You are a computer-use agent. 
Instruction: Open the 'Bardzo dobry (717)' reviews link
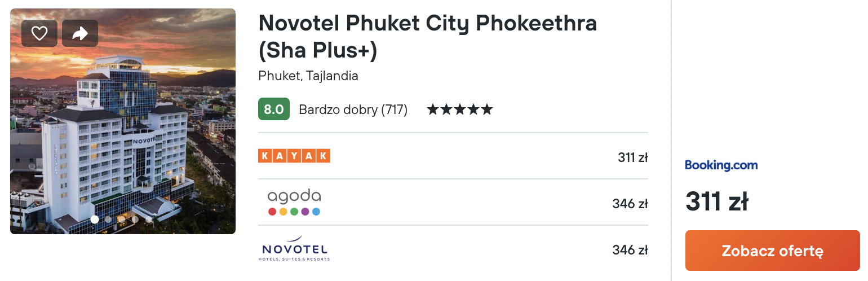pyautogui.click(x=353, y=109)
